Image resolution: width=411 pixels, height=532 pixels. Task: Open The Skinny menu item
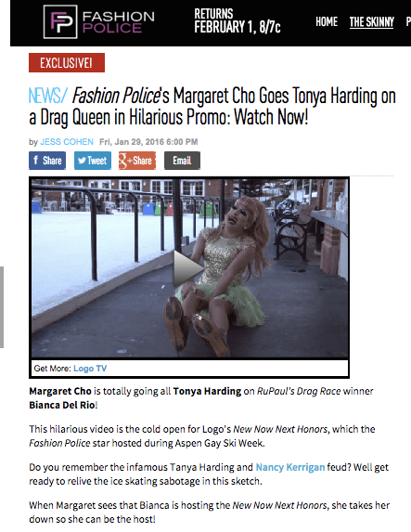(372, 22)
